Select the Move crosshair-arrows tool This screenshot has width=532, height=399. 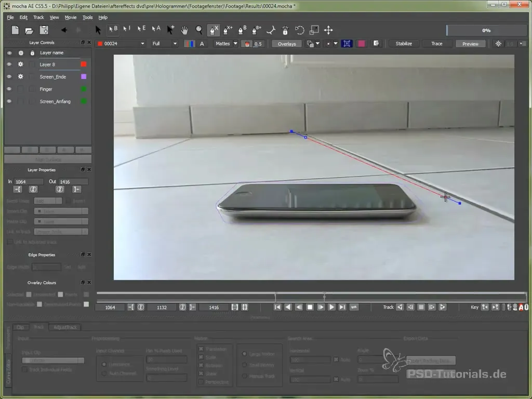click(x=328, y=30)
